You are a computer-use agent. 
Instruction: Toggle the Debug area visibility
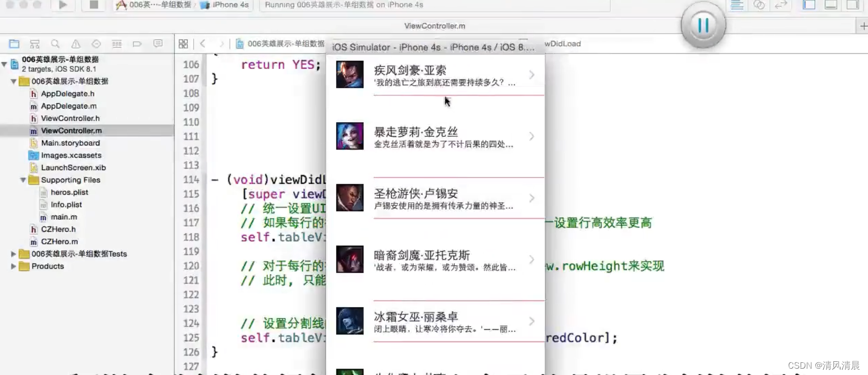tap(831, 5)
